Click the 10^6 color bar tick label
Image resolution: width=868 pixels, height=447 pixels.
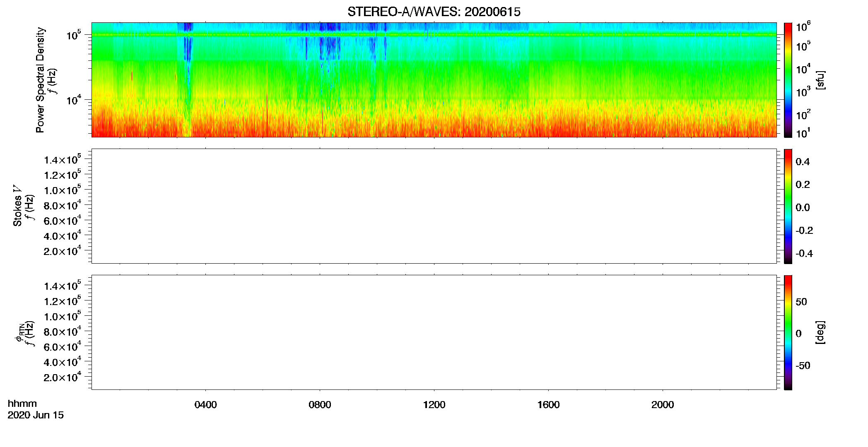(x=803, y=27)
